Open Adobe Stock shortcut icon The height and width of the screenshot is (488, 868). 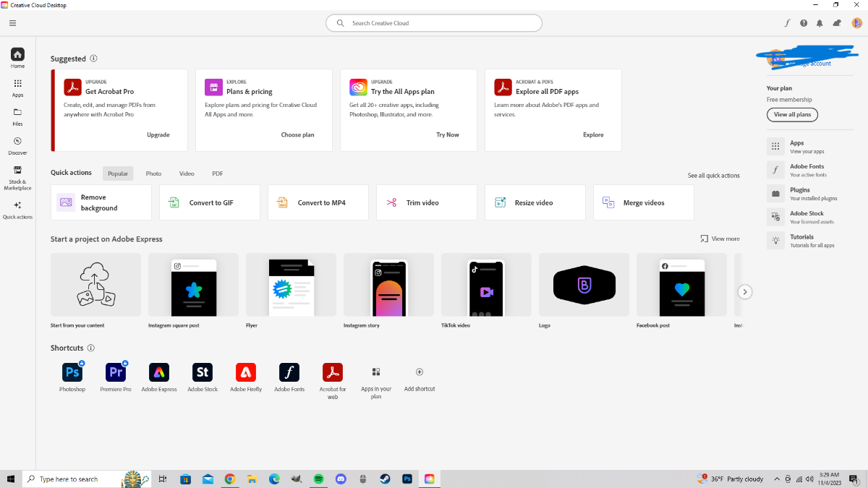click(203, 372)
